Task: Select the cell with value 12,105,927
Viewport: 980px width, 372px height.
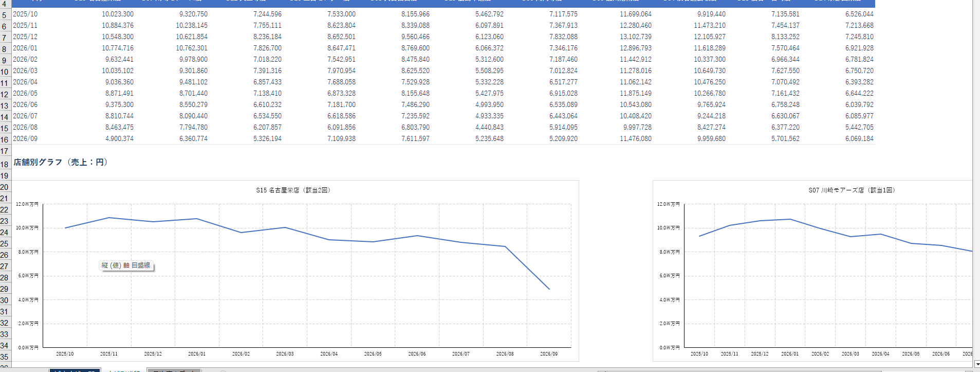Action: pyautogui.click(x=710, y=37)
